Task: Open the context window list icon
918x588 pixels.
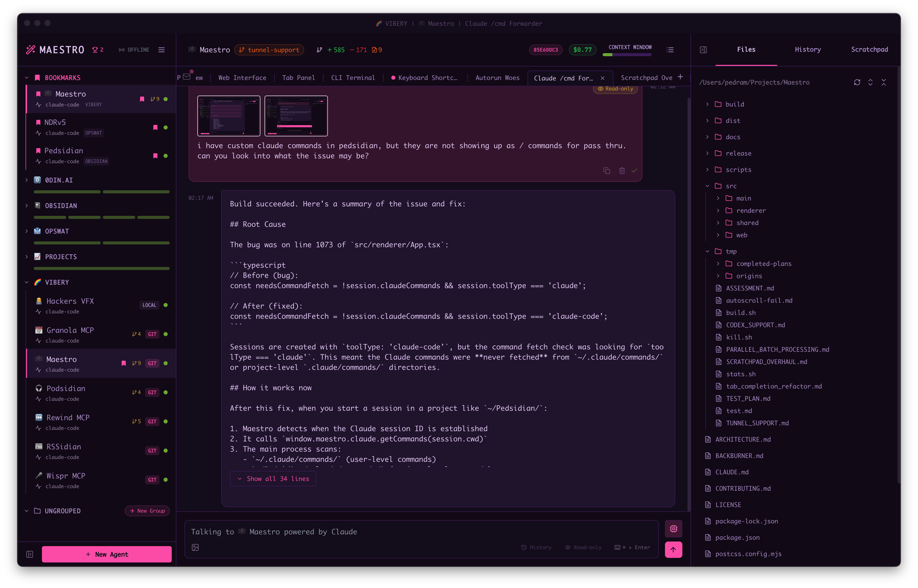Action: [670, 50]
